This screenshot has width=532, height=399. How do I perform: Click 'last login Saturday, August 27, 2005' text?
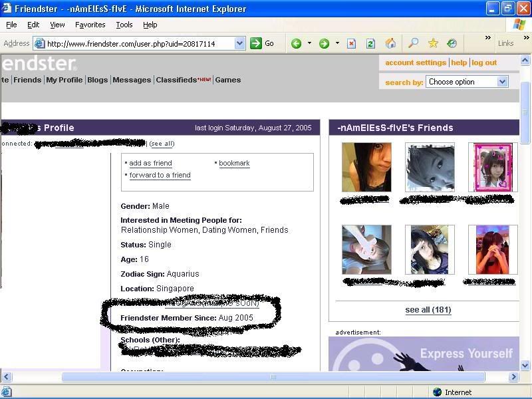point(253,128)
